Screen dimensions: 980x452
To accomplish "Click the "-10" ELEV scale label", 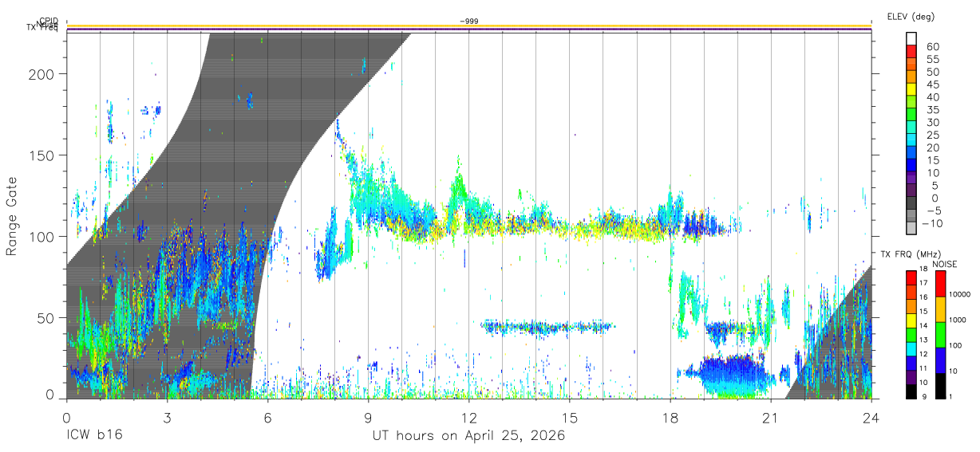I will point(931,224).
